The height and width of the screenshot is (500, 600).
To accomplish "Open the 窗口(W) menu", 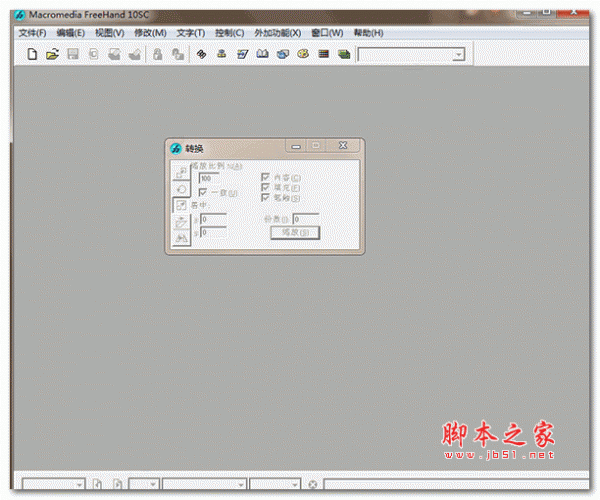I will (327, 33).
